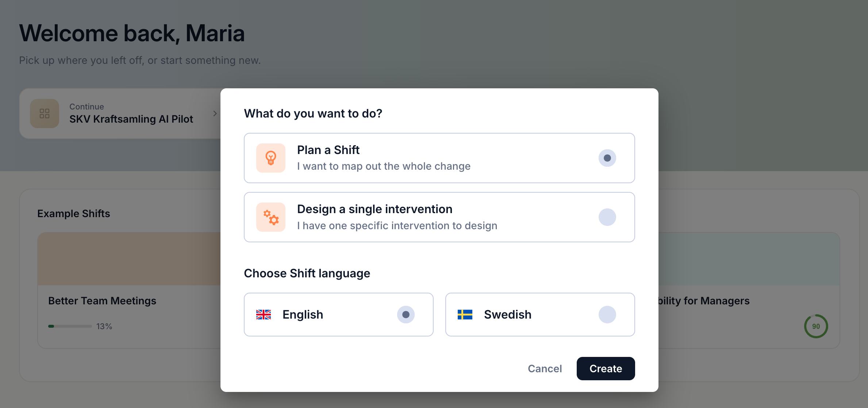Click the Better Team Meetings progress bar

tap(70, 326)
